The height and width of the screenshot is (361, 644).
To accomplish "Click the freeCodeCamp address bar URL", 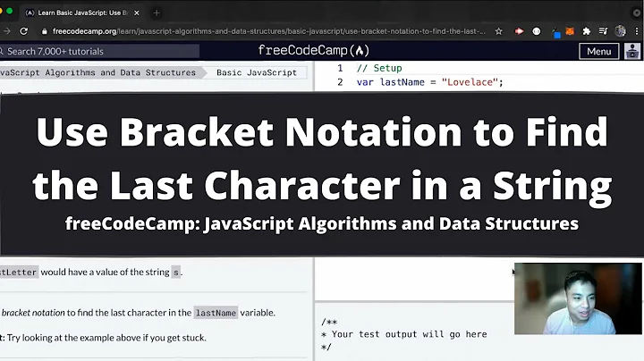I will coord(269,31).
